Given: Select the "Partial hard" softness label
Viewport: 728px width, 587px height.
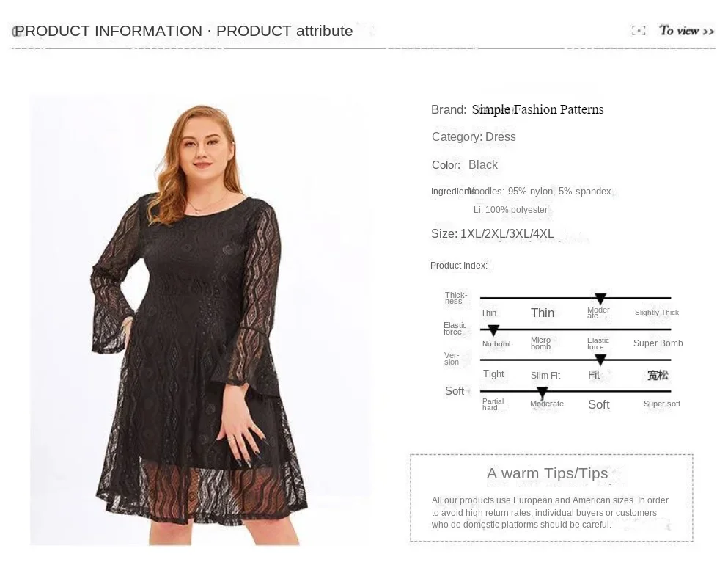Looking at the screenshot, I should pyautogui.click(x=493, y=404).
